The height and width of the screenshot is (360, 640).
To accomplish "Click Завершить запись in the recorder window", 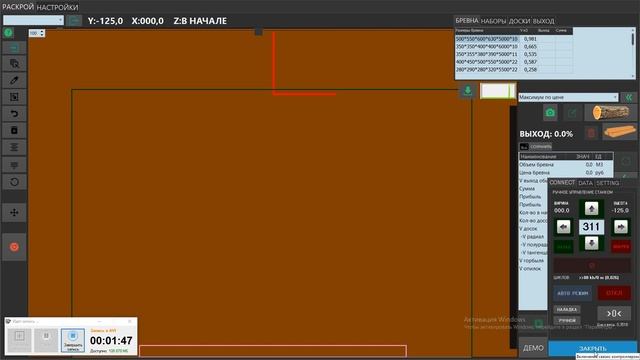I will pos(73,340).
